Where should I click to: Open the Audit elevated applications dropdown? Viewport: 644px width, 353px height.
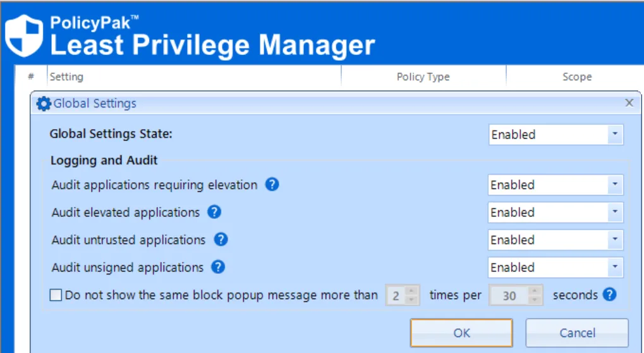[x=614, y=213]
